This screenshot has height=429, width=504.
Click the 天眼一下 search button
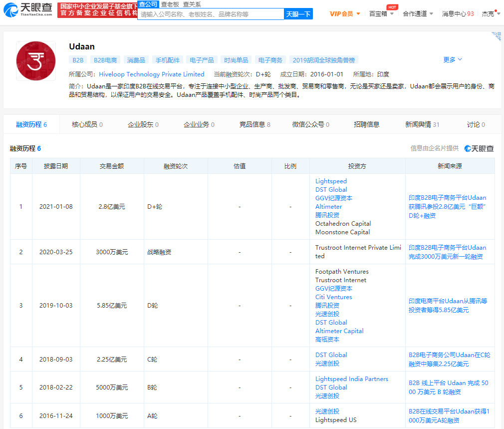pos(298,14)
